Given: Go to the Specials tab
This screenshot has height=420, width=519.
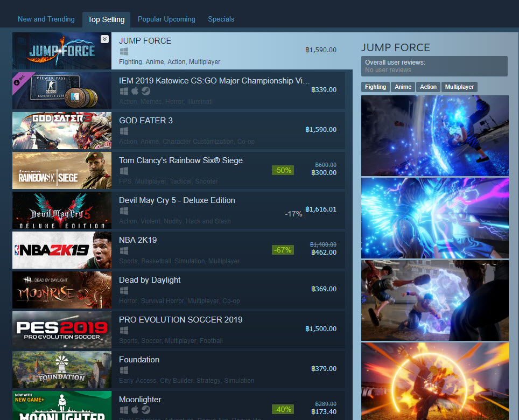Looking at the screenshot, I should [221, 19].
